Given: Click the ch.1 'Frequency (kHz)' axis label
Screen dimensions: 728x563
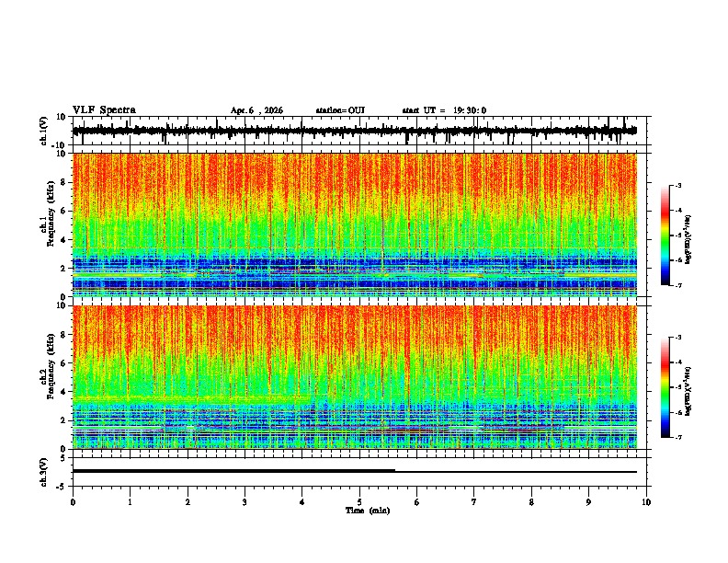Looking at the screenshot, I should (51, 213).
